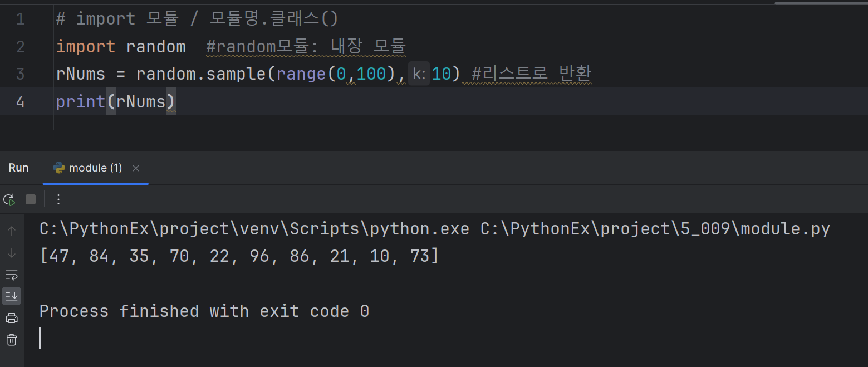Click the console input cursor line
The image size is (868, 367).
[x=40, y=338]
